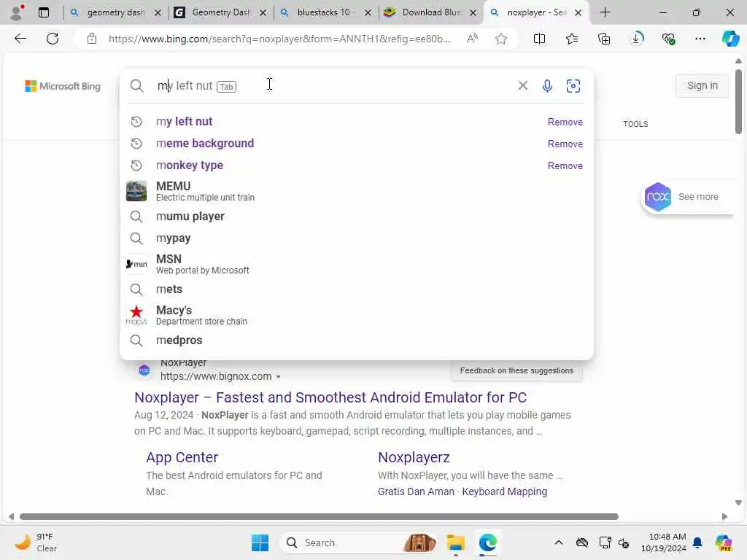Select suggestion 'mumu player'
The image size is (747, 560).
point(190,216)
